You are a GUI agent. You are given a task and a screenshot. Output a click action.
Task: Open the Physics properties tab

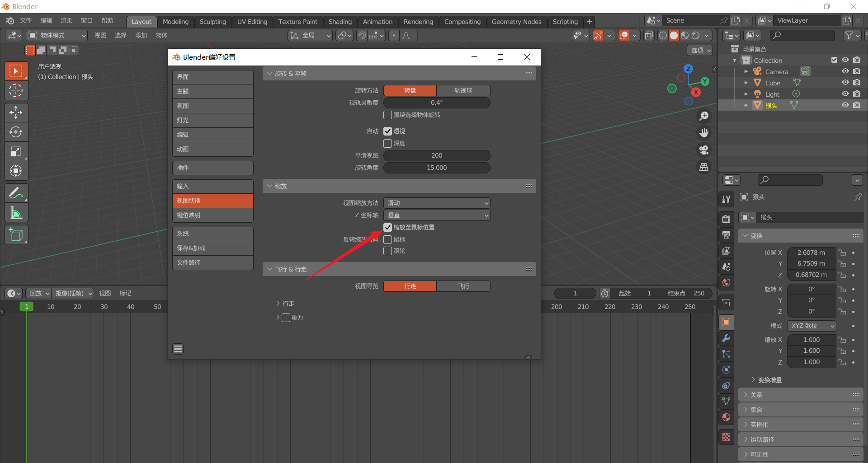[x=726, y=369]
